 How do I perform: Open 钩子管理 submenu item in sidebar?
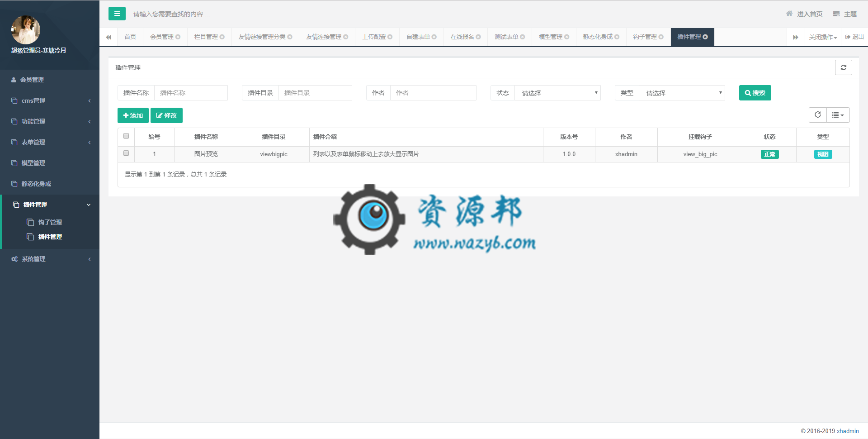coord(50,222)
